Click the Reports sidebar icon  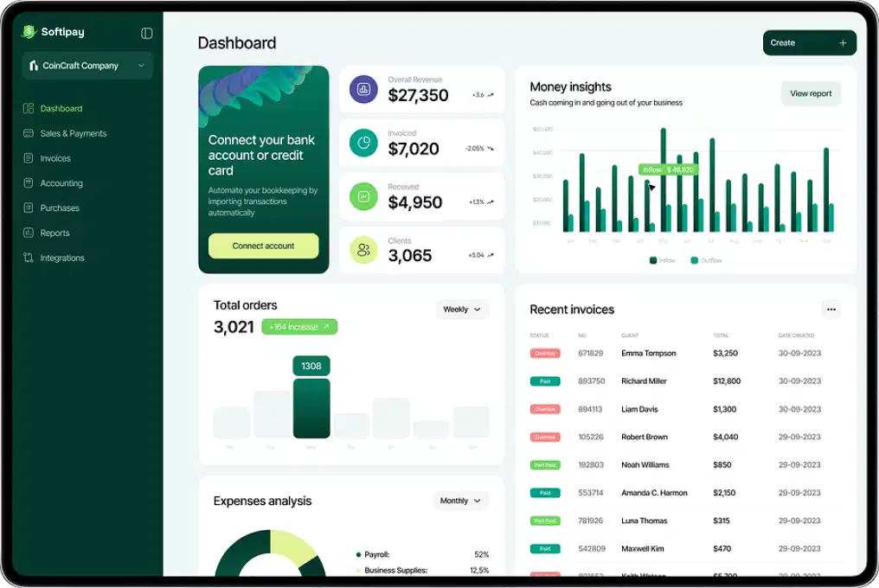(29, 233)
